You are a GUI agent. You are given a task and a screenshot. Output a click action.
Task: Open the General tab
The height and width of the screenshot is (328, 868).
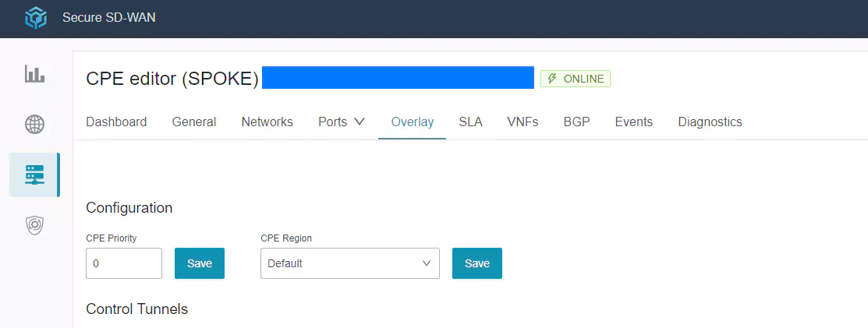click(194, 122)
